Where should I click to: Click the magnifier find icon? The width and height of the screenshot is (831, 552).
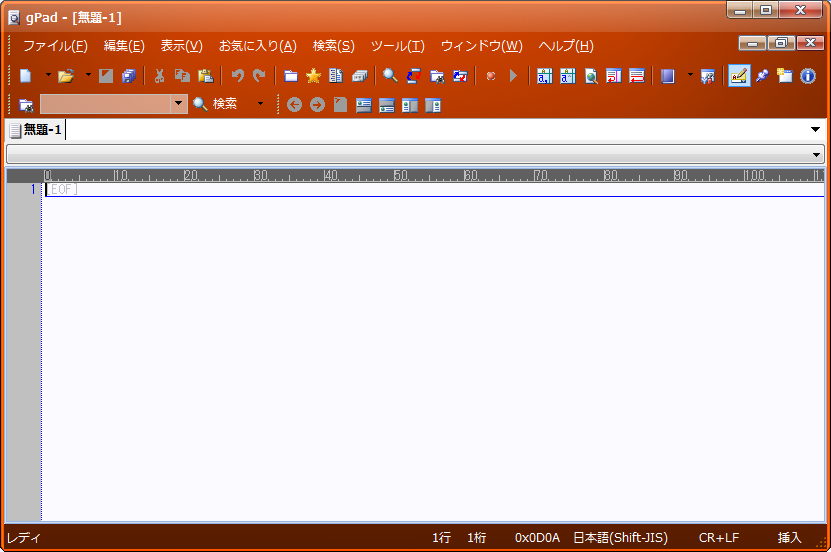tap(390, 76)
